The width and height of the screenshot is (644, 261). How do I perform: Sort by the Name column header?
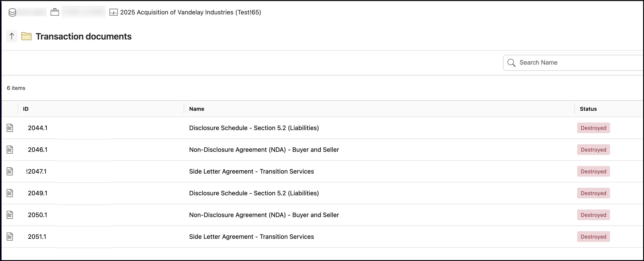[196, 109]
